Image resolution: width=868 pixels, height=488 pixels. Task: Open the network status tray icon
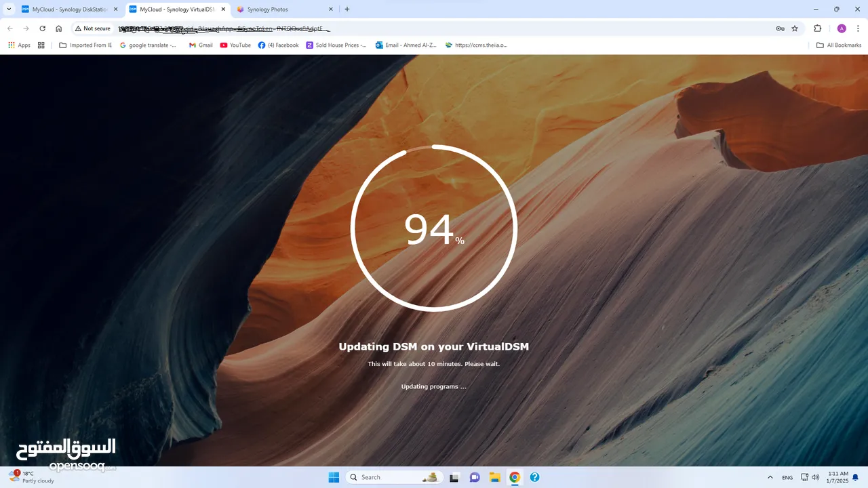(804, 477)
